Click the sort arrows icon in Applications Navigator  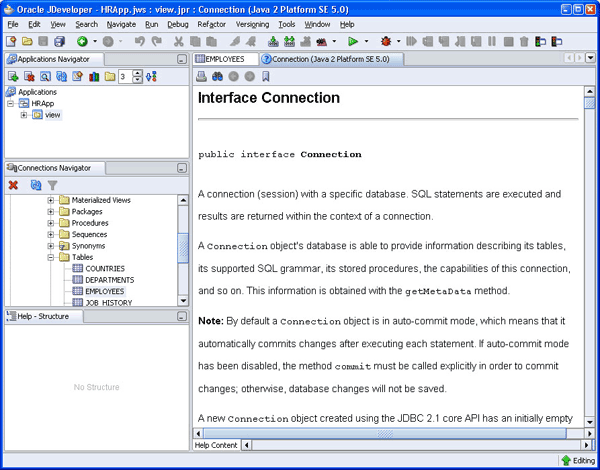click(151, 77)
